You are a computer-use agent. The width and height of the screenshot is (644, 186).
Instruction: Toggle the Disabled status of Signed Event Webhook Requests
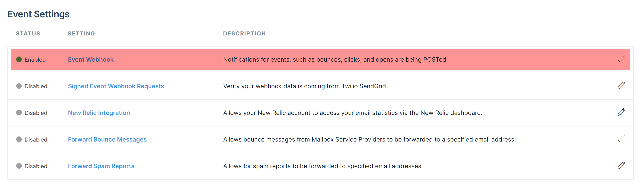click(19, 86)
